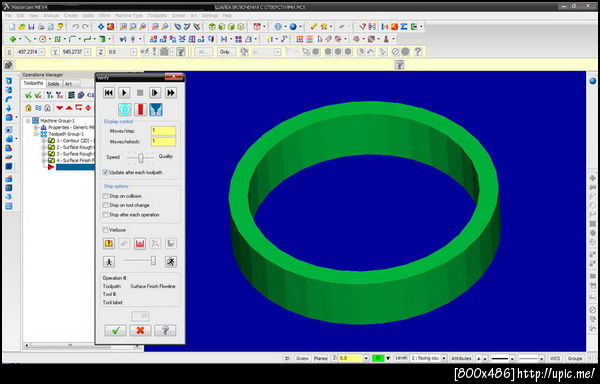Adjust the Speed/Quality slider
Image resolution: width=600 pixels, height=384 pixels.
coord(140,157)
